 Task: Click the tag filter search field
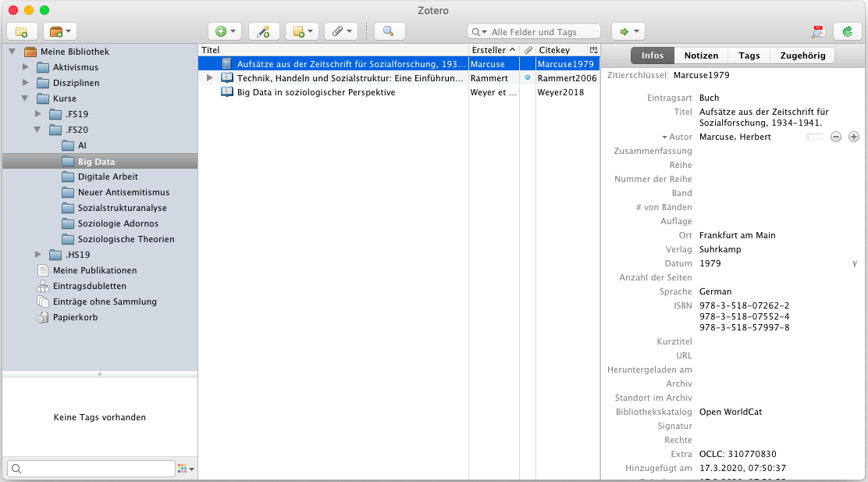point(91,469)
